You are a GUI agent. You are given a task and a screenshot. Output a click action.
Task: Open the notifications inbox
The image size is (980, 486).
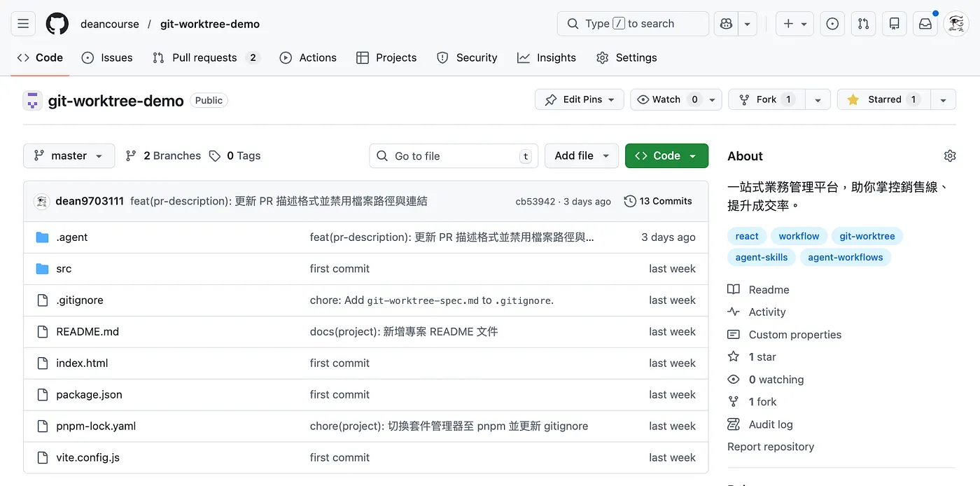point(925,24)
